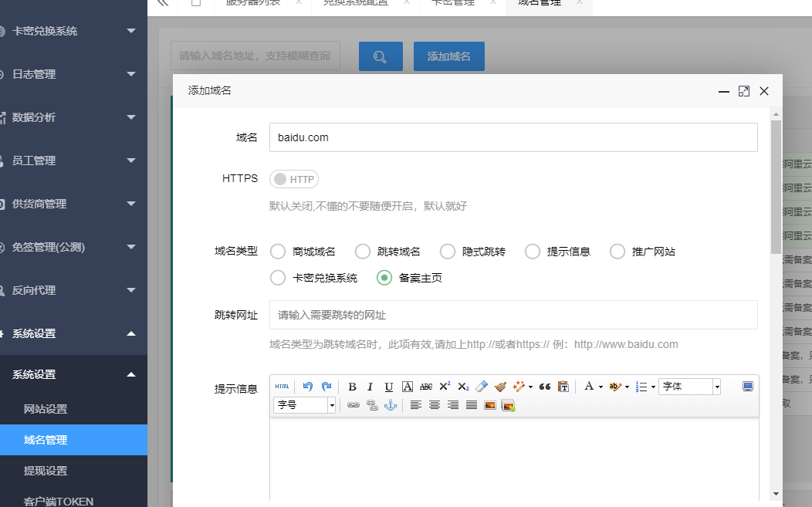Click the search magnifier button

(381, 56)
